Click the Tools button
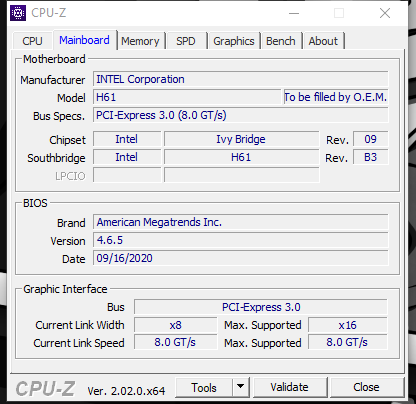This screenshot has height=404, width=416. 204,387
